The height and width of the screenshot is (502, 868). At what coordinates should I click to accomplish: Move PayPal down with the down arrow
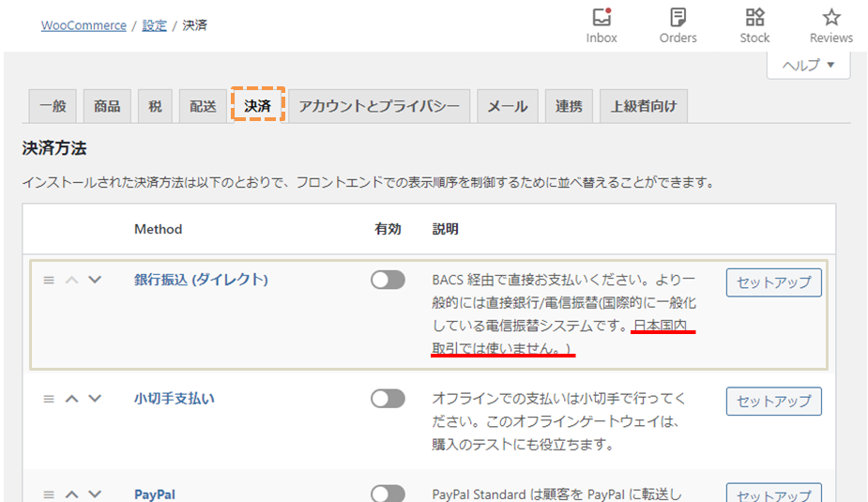[95, 494]
